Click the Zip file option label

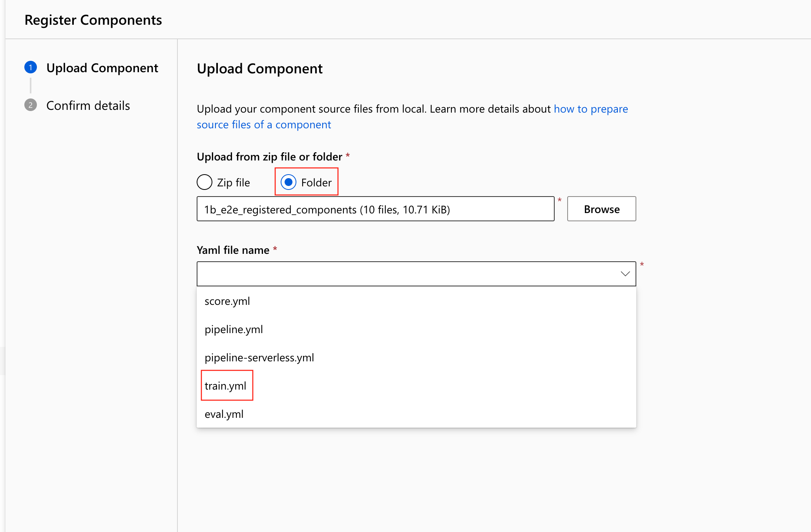click(233, 182)
